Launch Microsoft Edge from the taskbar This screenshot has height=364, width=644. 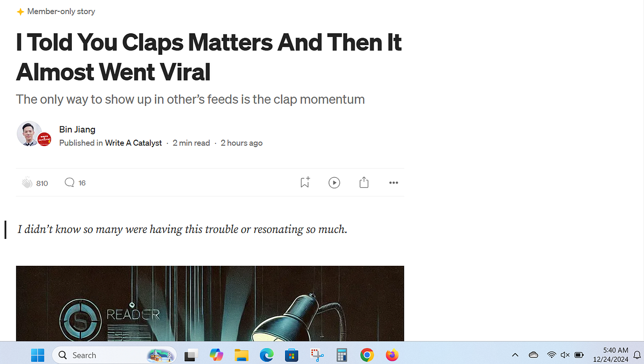[267, 355]
